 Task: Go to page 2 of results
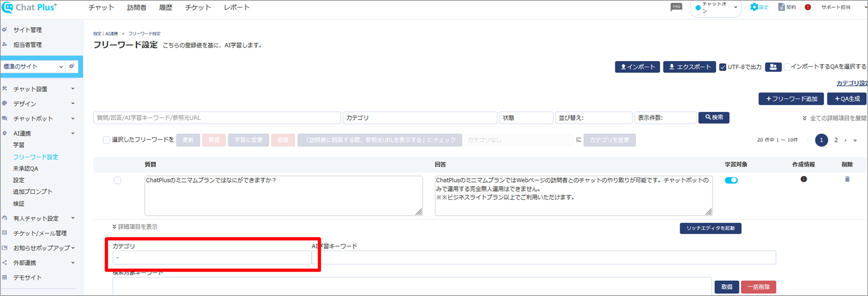(836, 140)
